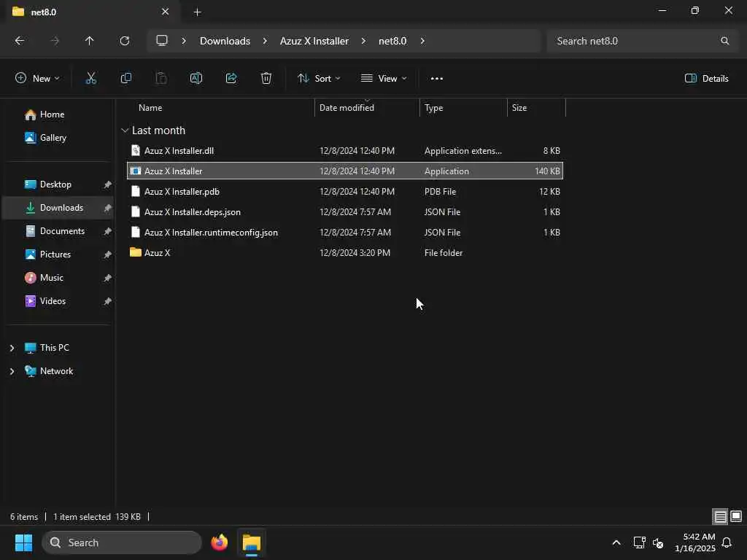Screen dimensions: 747x560
Task: Open the See more three-dots menu
Action: [437, 79]
